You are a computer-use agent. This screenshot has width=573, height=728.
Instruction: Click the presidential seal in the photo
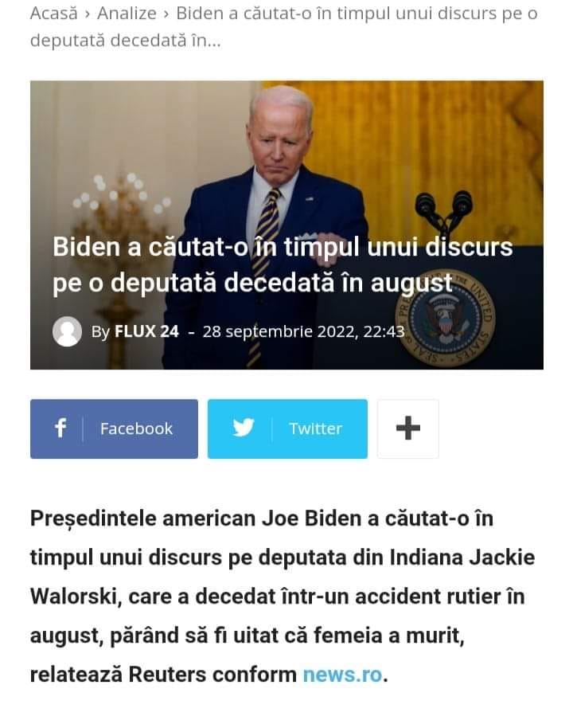[446, 319]
